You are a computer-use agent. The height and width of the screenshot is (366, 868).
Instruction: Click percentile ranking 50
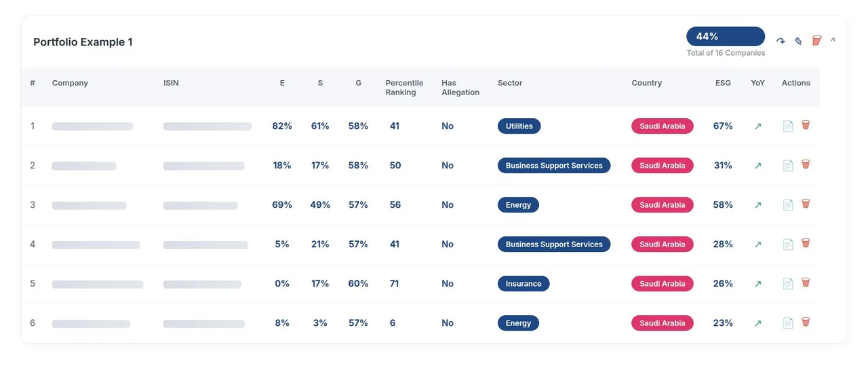coord(395,165)
